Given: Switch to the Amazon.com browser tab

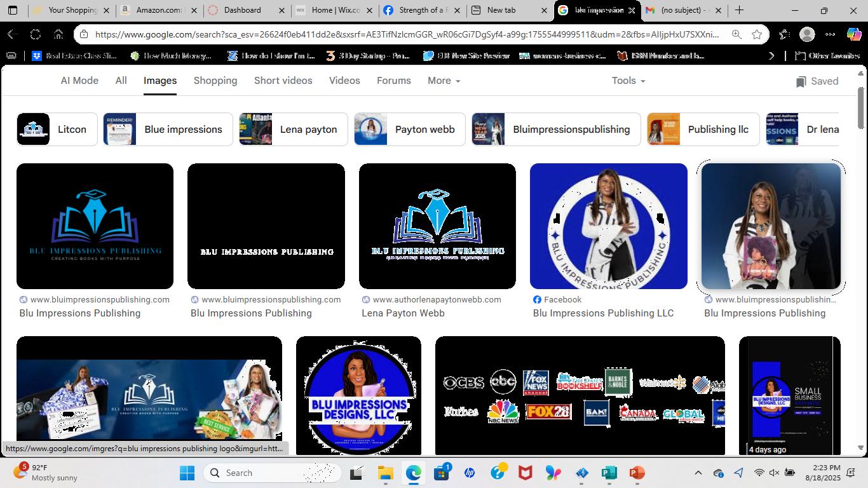Looking at the screenshot, I should click(x=159, y=10).
